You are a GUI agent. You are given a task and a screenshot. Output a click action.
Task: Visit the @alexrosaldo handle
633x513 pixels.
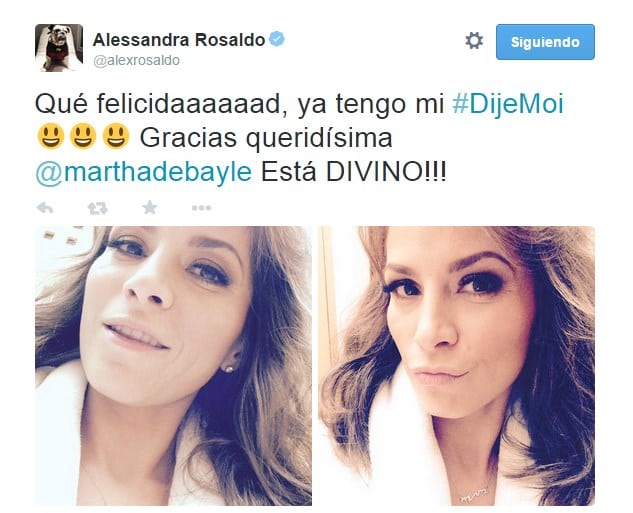click(136, 61)
